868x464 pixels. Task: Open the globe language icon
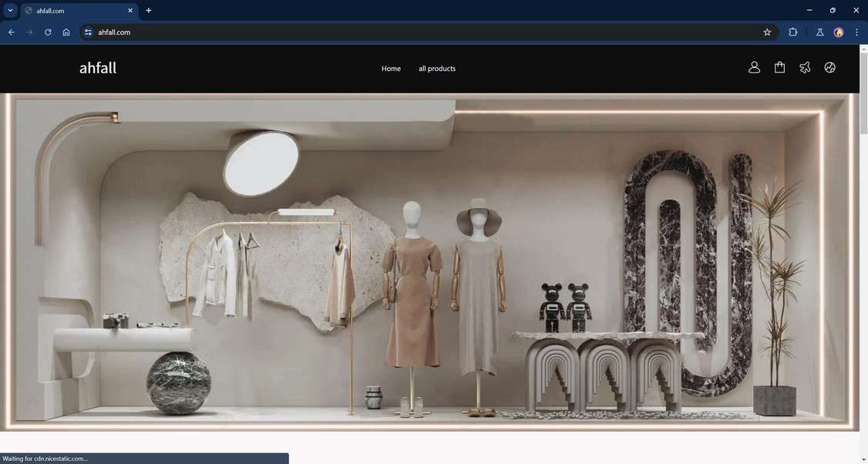(829, 68)
